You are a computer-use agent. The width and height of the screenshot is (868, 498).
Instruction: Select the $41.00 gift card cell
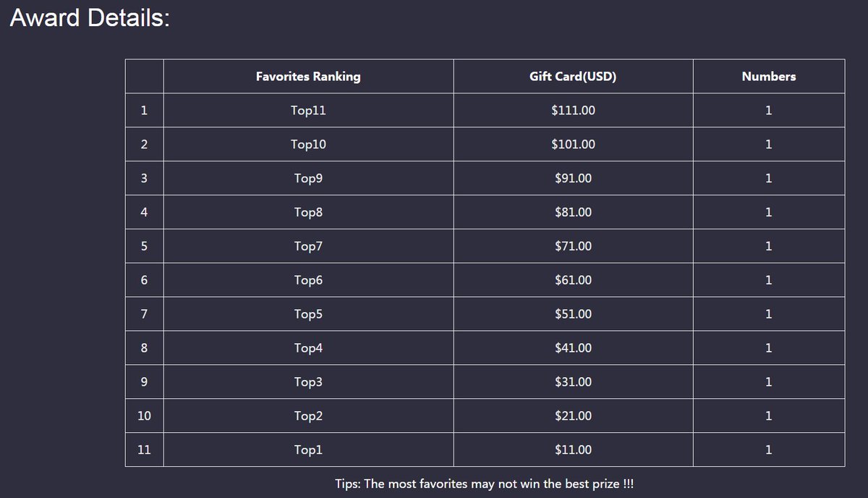pos(573,348)
